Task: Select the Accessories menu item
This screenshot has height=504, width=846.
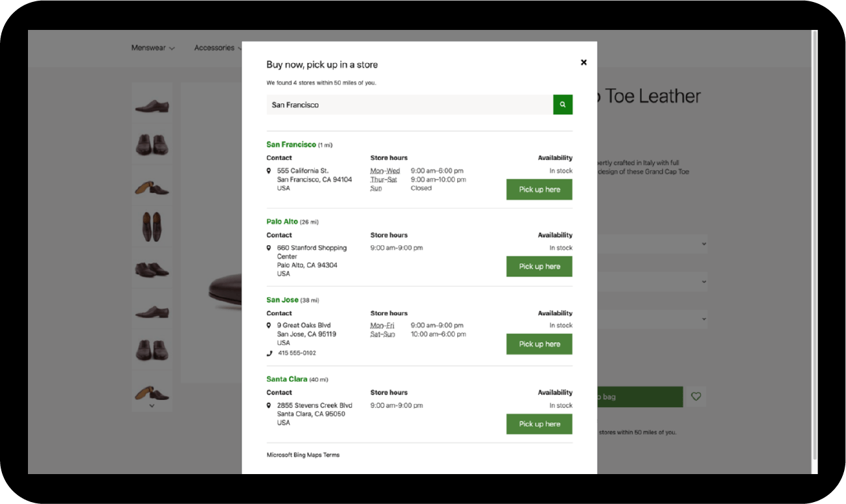Action: click(x=214, y=47)
